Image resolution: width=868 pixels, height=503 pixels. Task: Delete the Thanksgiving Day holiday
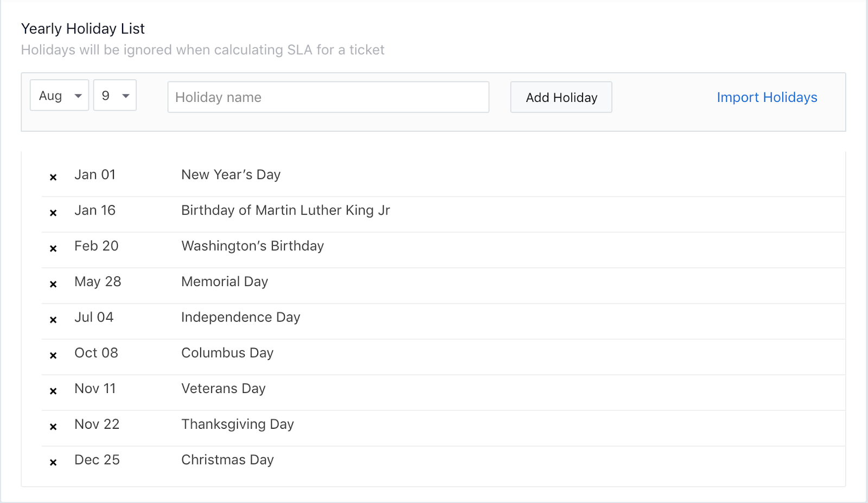(x=53, y=427)
